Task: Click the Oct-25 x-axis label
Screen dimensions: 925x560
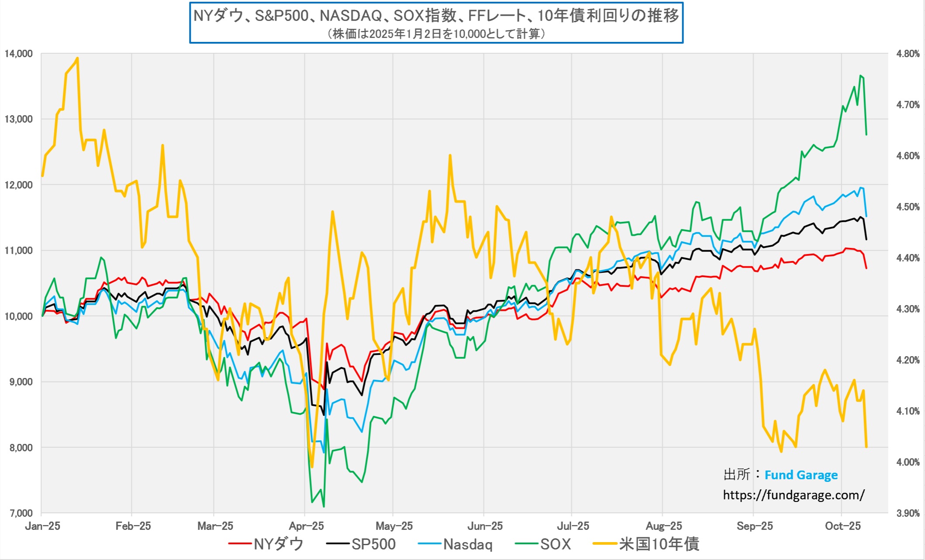Action: (842, 526)
